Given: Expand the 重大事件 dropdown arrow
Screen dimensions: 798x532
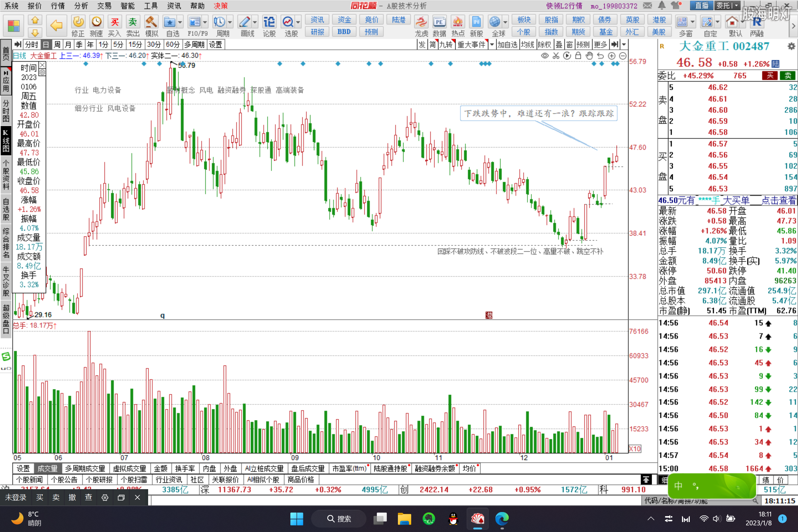Looking at the screenshot, I should (x=491, y=45).
